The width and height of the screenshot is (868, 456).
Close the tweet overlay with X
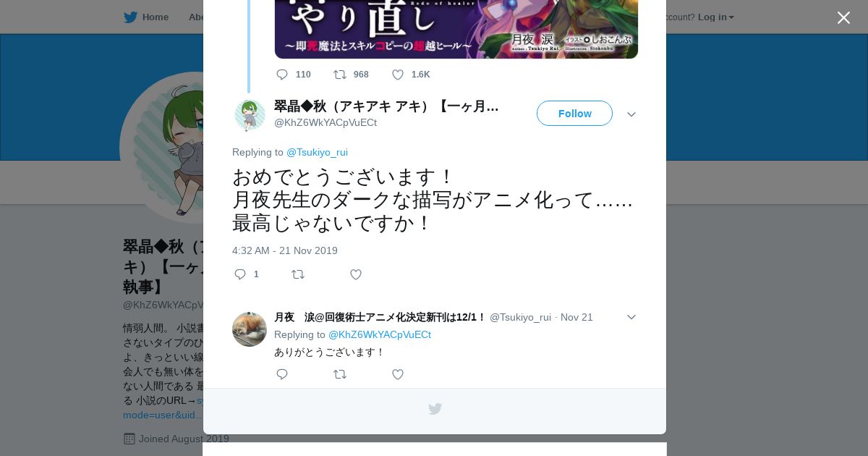pos(843,17)
